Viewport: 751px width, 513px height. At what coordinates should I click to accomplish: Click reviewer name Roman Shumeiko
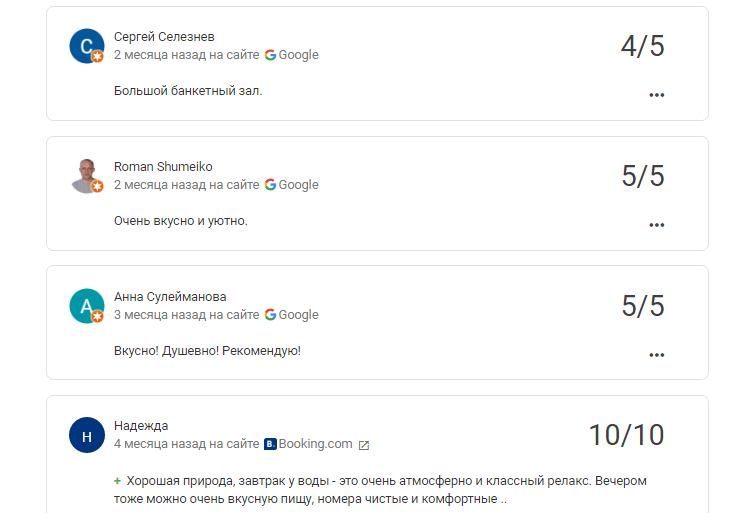pyautogui.click(x=163, y=167)
